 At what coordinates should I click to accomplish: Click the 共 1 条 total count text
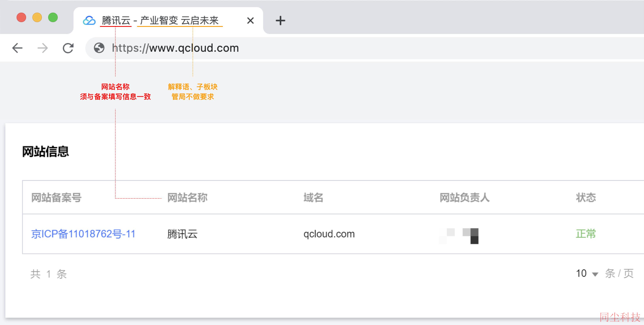[49, 274]
